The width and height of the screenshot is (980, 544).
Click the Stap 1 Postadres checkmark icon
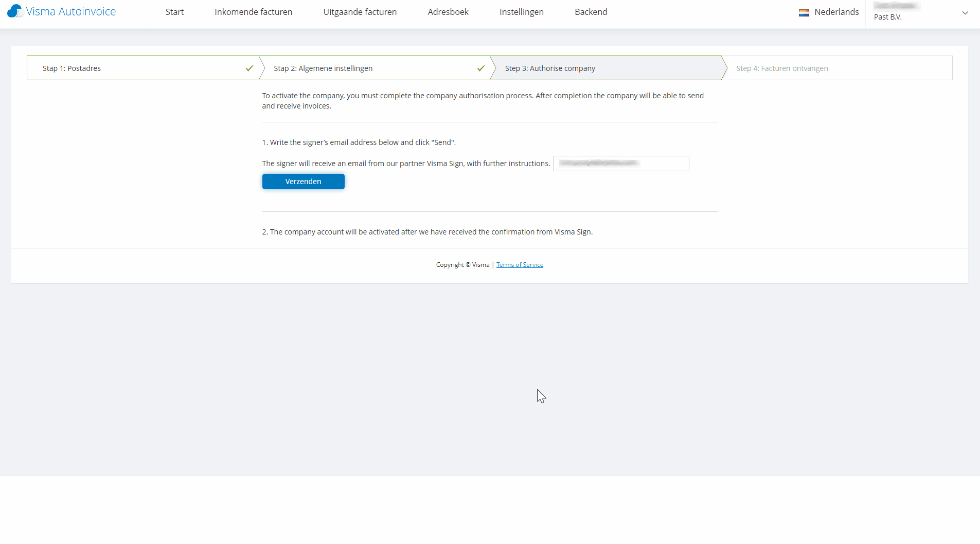click(x=250, y=68)
